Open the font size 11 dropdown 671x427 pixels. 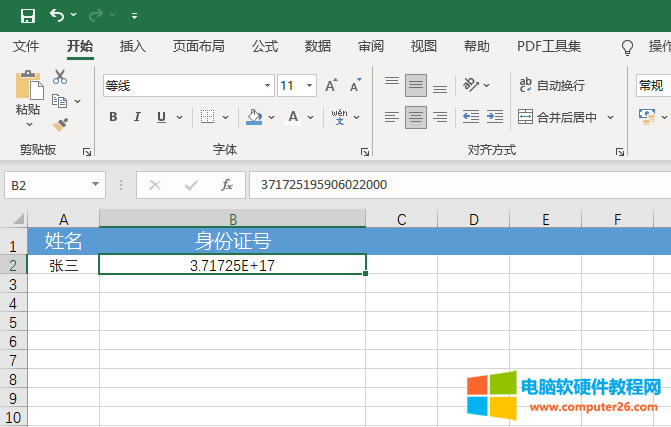tap(309, 86)
